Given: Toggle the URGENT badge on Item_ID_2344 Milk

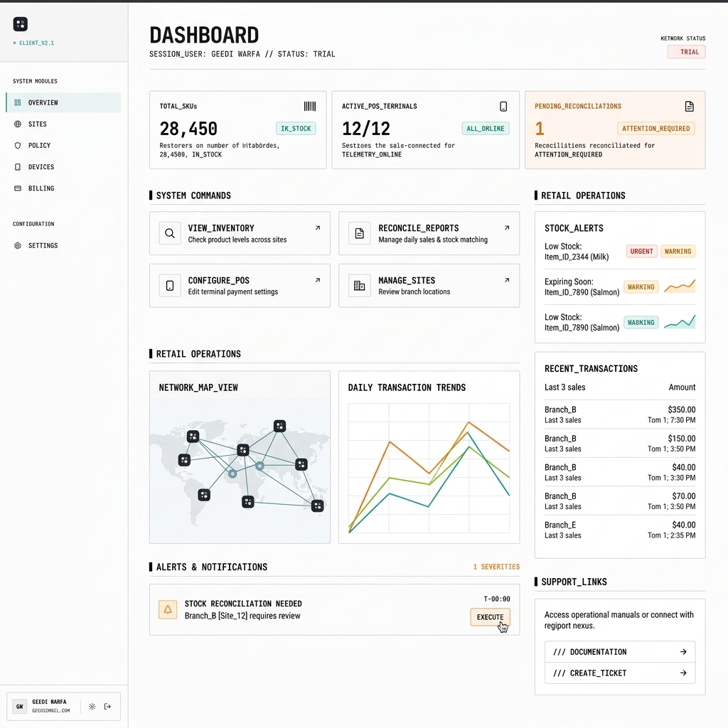Looking at the screenshot, I should pyautogui.click(x=641, y=251).
